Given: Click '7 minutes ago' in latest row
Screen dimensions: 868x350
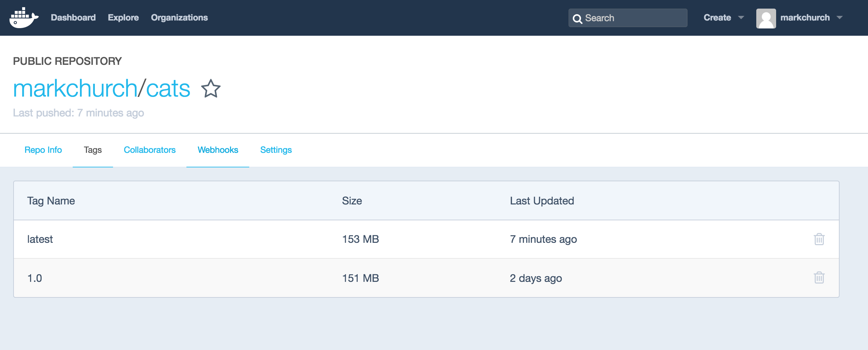Looking at the screenshot, I should 543,239.
